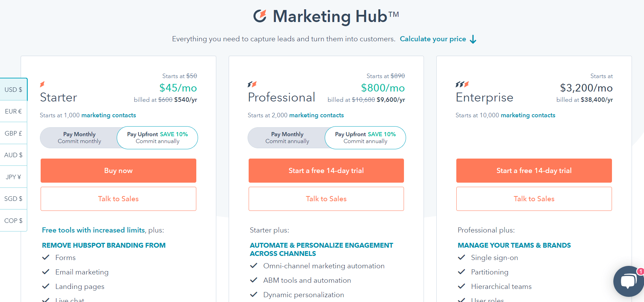644x302 pixels.
Task: Click the checkmark next to Single sign-on
Action: tap(461, 257)
